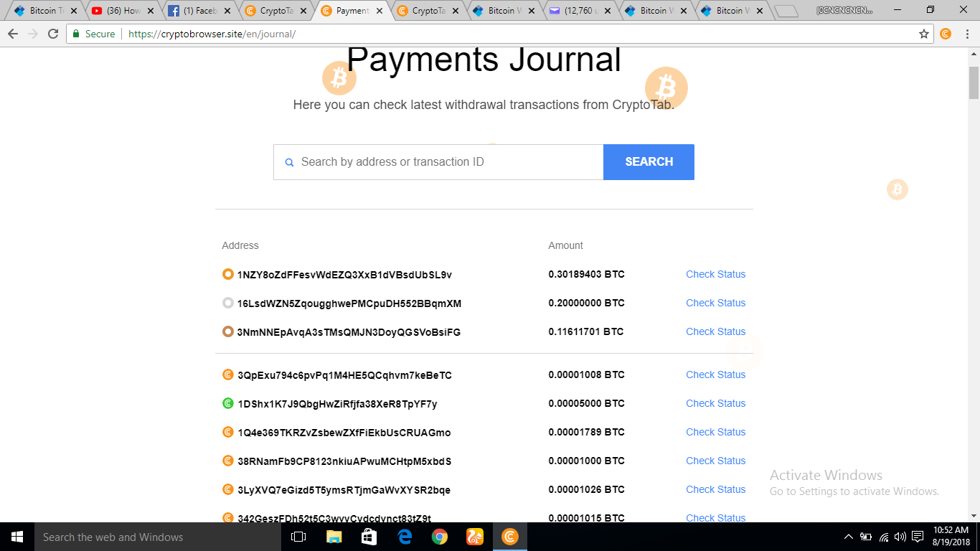Open the taskbar clock showing 10:52 AM
Screen dimensions: 980x551
point(951,537)
